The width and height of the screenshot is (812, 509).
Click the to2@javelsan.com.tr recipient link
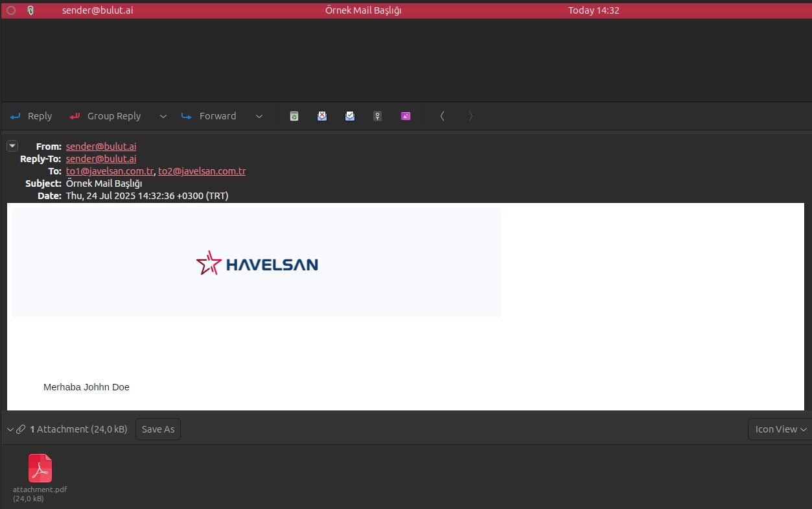click(x=202, y=171)
